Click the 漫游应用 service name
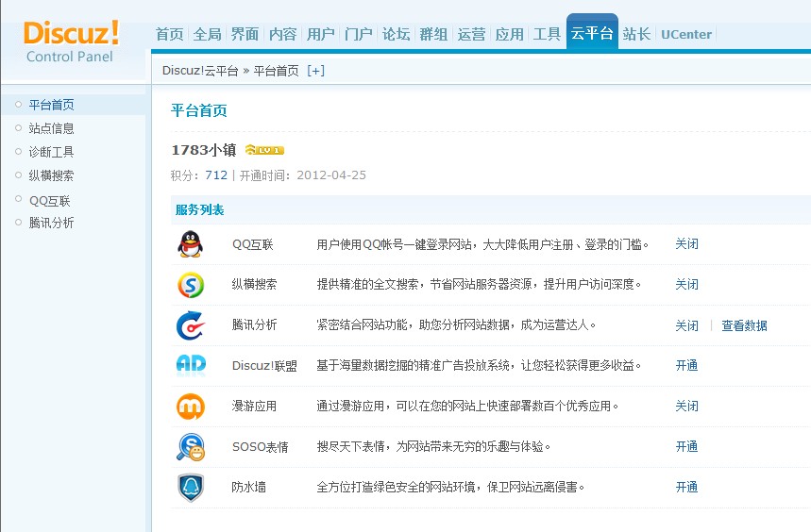This screenshot has height=532, width=811. point(254,406)
